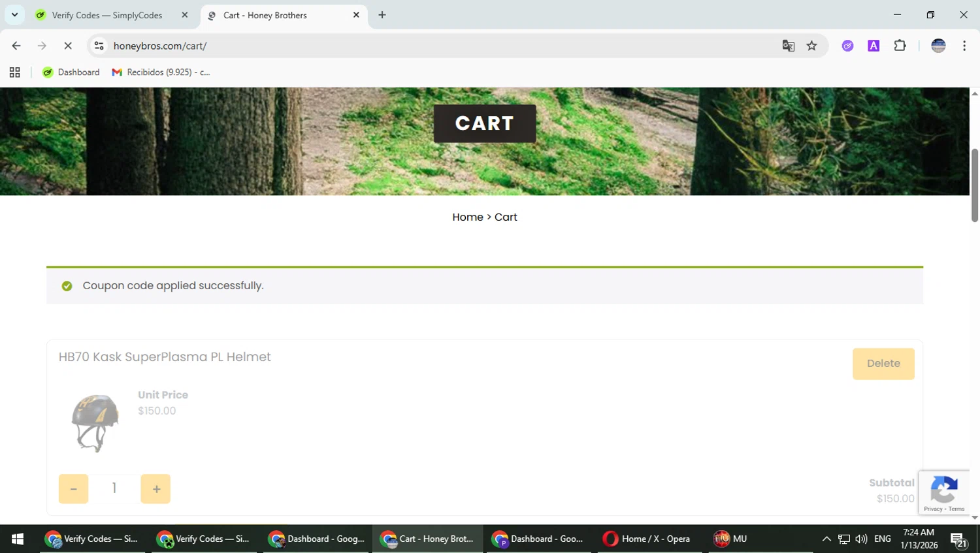Click the quantity field showing 1
The height and width of the screenshot is (553, 980).
coord(114,488)
